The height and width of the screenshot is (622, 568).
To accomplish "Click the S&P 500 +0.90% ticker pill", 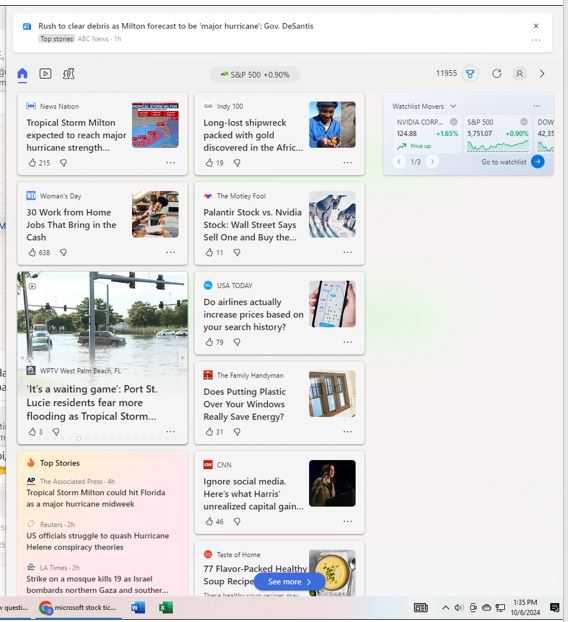I will [x=255, y=75].
